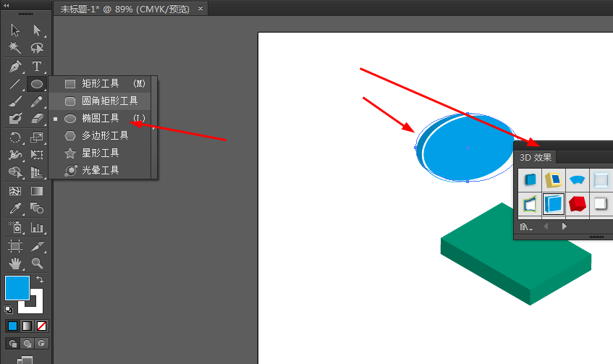Image resolution: width=613 pixels, height=364 pixels.
Task: Select the Pen tool
Action: pyautogui.click(x=15, y=67)
